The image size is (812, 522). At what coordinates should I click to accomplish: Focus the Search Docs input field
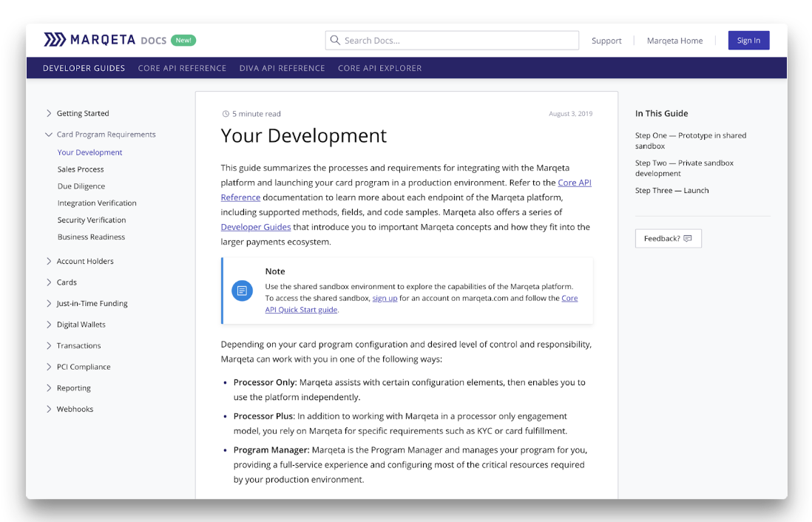coord(452,41)
